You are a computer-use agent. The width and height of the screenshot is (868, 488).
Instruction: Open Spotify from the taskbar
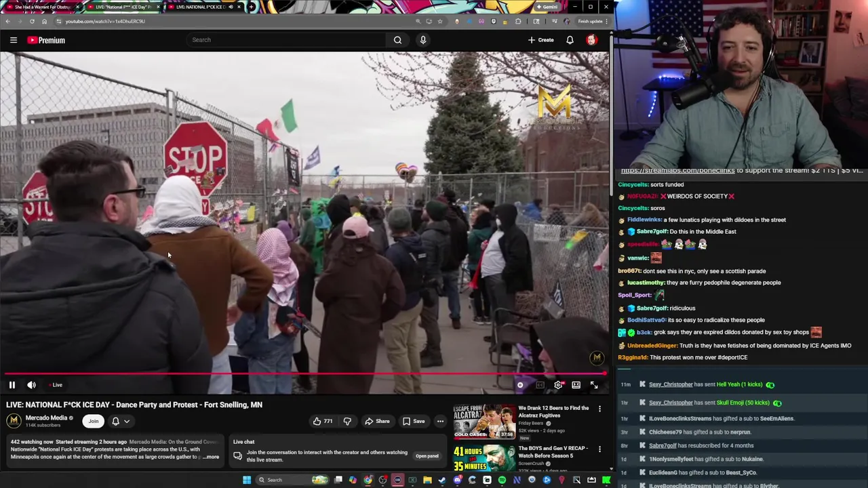(502, 480)
